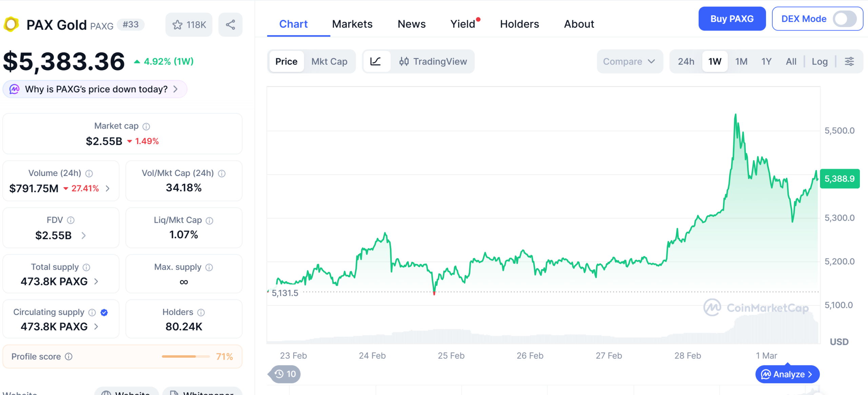This screenshot has width=868, height=395.
Task: Switch to TradingView candlestick chart icon
Action: [404, 61]
